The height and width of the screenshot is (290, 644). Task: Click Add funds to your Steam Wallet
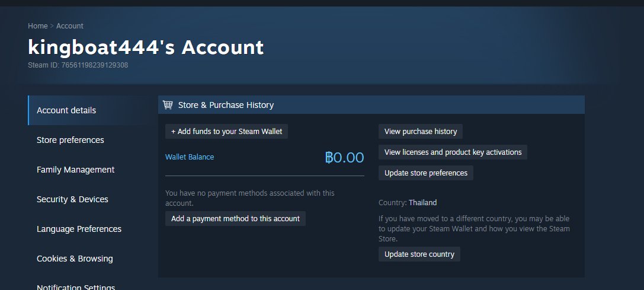pos(226,132)
